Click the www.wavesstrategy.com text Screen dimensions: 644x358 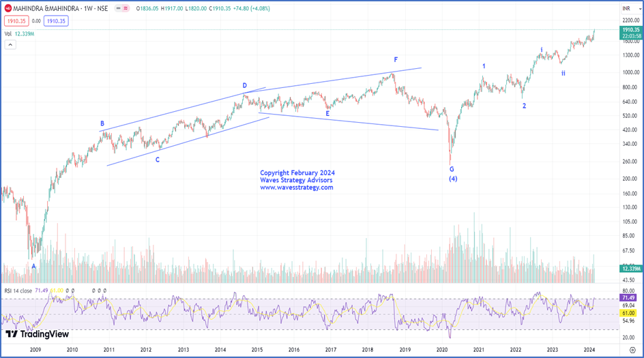click(297, 188)
